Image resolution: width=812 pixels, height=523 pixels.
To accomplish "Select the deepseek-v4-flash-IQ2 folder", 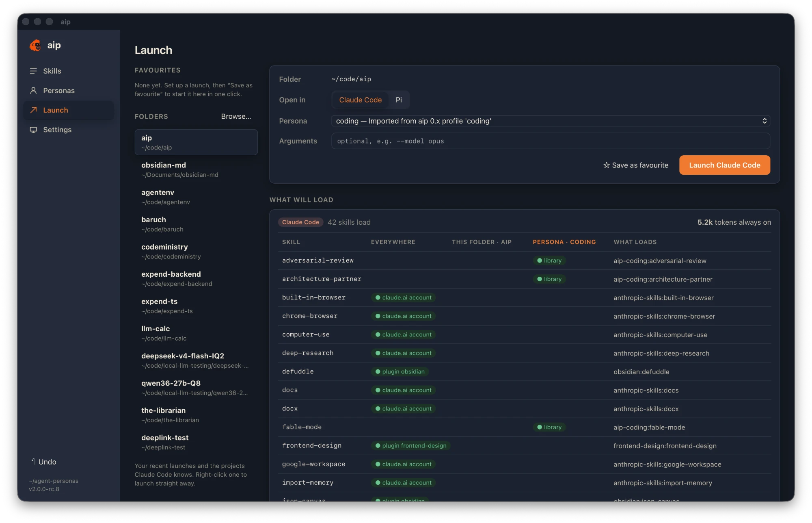I will pos(196,360).
